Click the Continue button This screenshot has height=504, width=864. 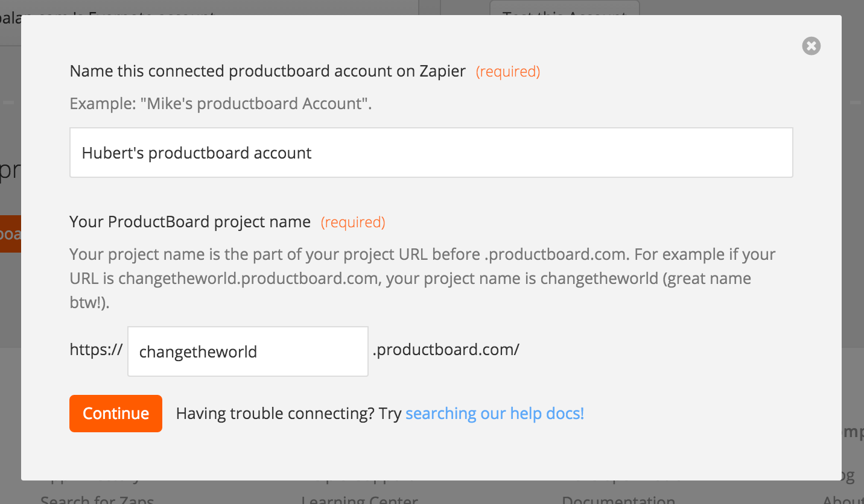coord(116,414)
